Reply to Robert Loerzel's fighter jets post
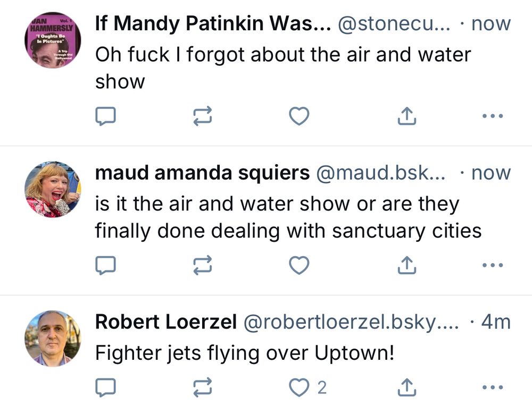This screenshot has height=414, width=532. click(105, 388)
